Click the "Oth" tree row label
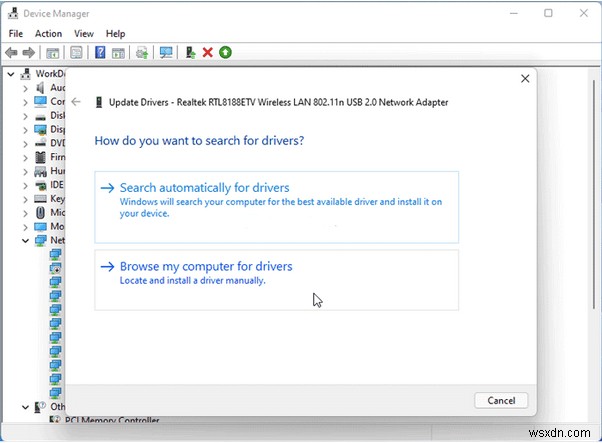Viewport: 602px width, 443px height. coord(58,407)
